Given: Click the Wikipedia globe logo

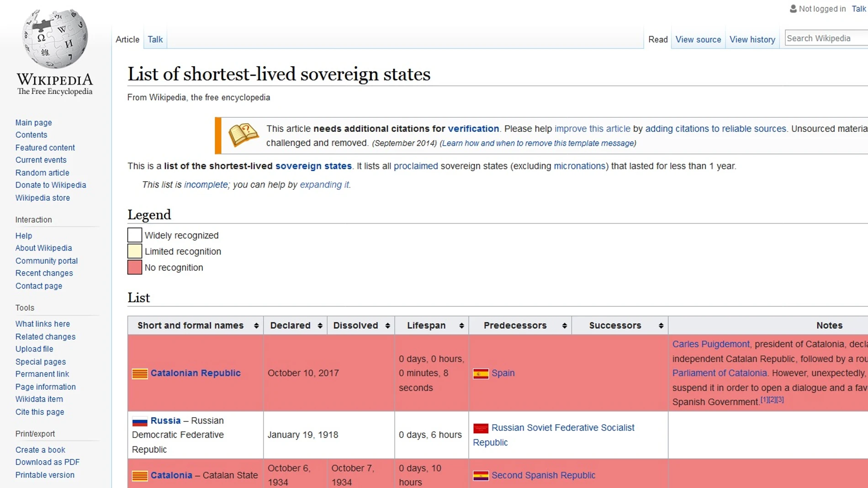Looking at the screenshot, I should pyautogui.click(x=55, y=38).
